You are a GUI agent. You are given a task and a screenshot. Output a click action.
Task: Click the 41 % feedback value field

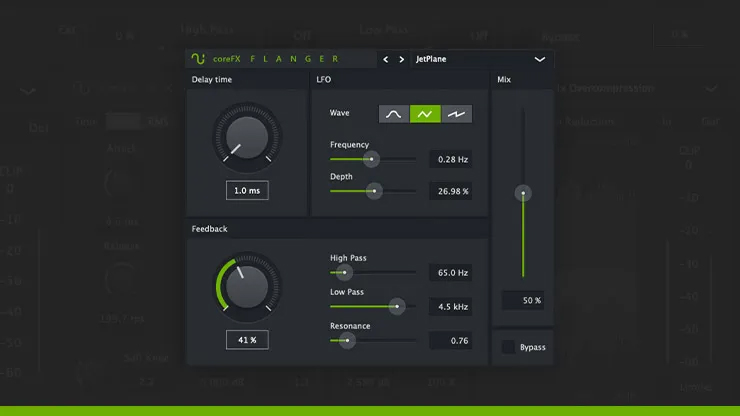[247, 340]
